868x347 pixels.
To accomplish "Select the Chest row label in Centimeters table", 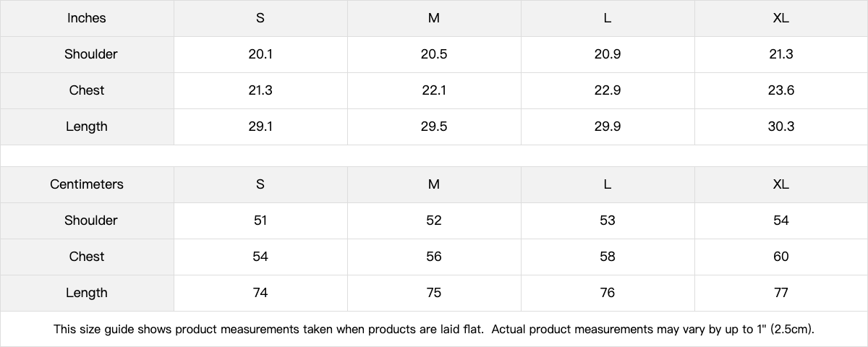I will click(x=87, y=257).
